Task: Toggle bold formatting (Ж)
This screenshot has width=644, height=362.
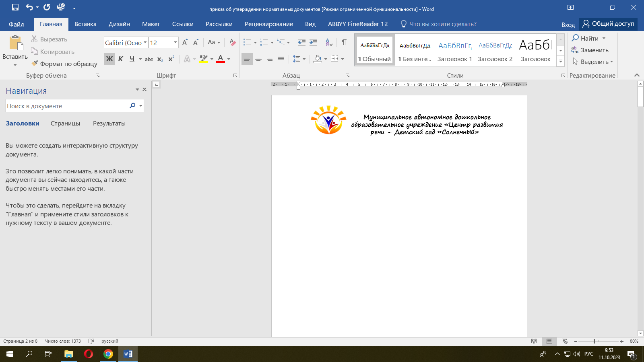Action: 109,59
